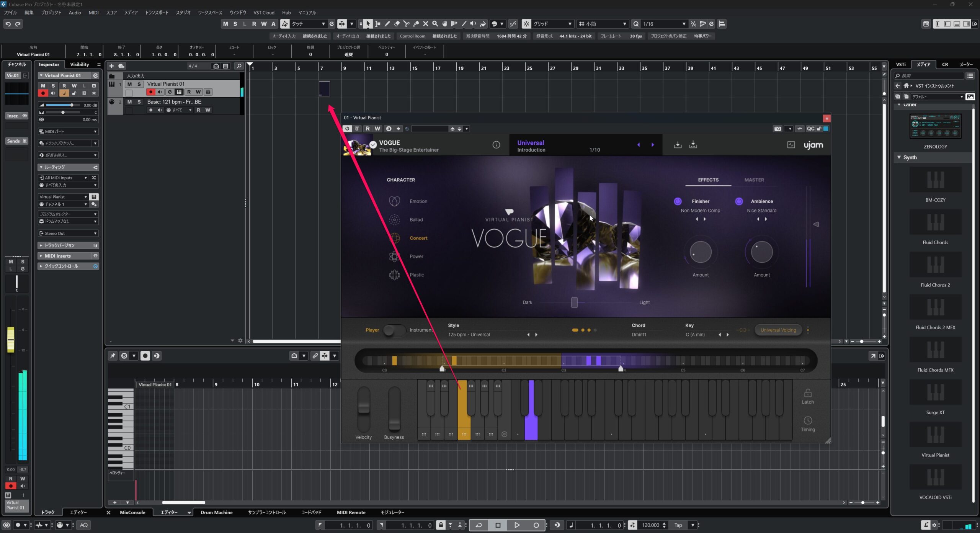Open the 小節 grid type dropdown

[603, 24]
